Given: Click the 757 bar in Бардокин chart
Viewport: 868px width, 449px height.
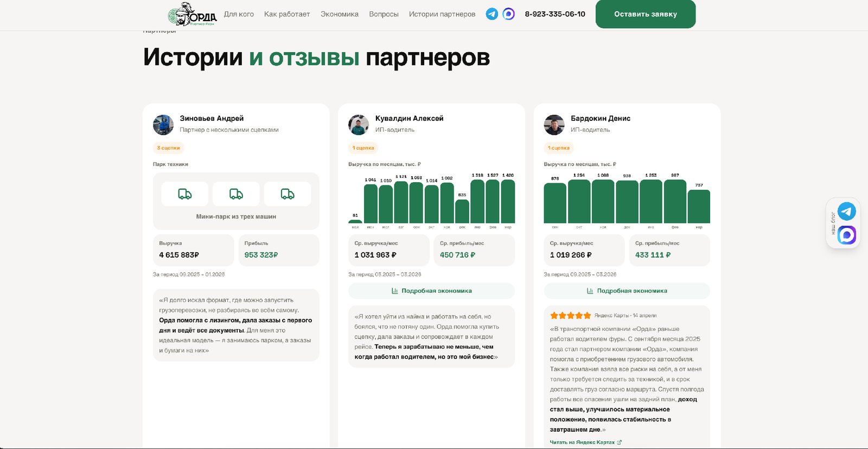Looking at the screenshot, I should pos(699,206).
